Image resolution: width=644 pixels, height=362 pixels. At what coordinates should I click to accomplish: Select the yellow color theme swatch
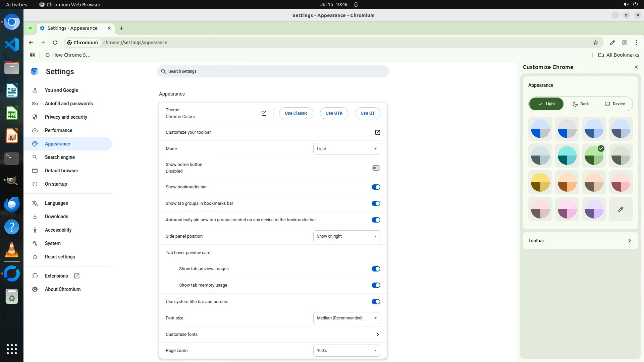click(540, 182)
